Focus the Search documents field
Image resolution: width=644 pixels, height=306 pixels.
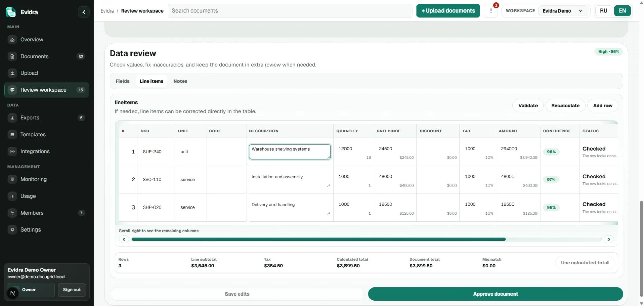[x=290, y=11]
